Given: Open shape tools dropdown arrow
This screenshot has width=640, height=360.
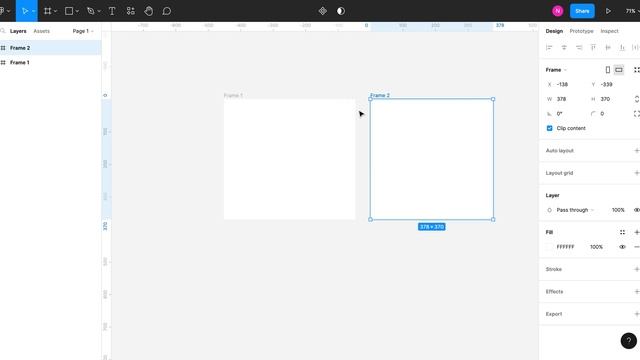Looking at the screenshot, I should point(77,11).
